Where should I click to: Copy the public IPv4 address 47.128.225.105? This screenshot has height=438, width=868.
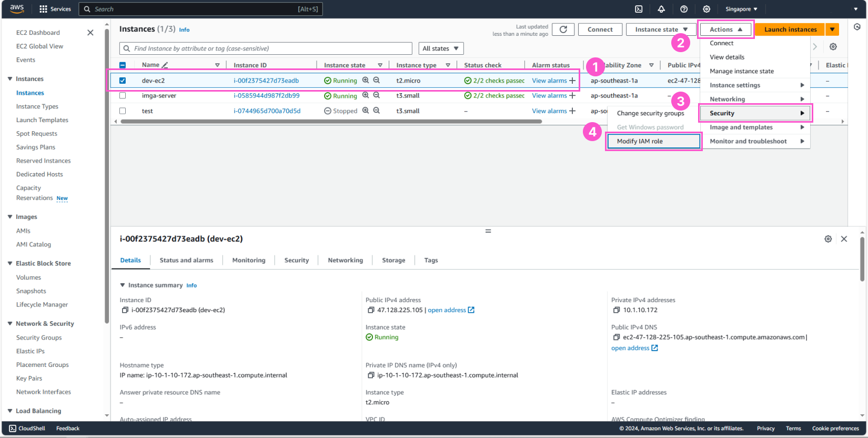coord(371,310)
